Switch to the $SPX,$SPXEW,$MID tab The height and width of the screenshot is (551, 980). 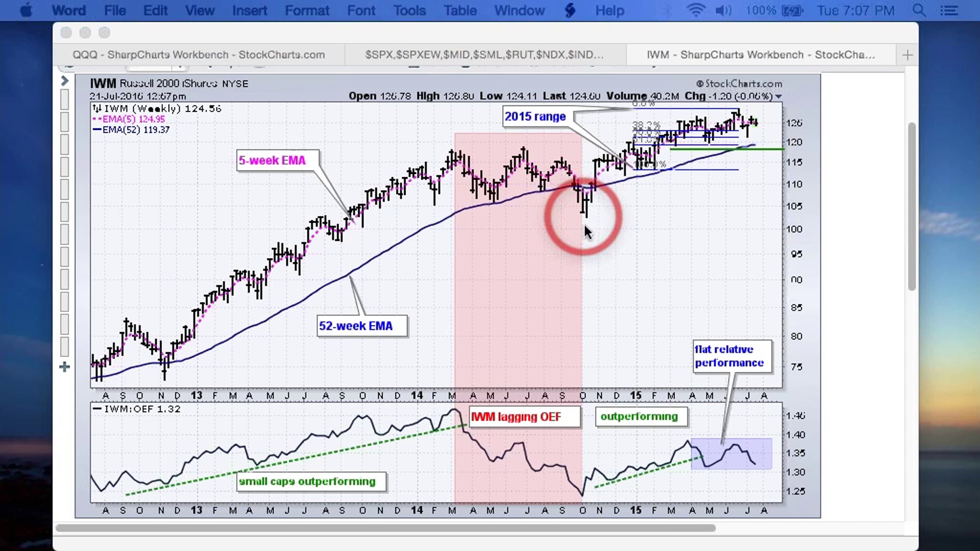[x=485, y=55]
